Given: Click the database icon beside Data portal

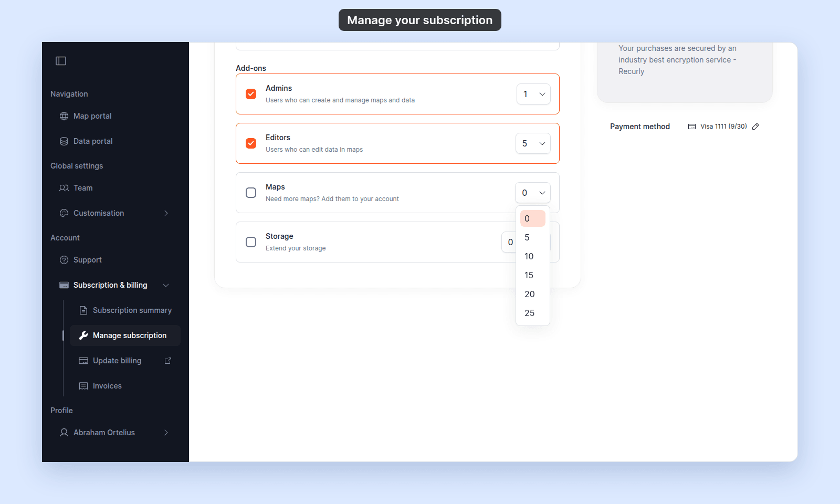Looking at the screenshot, I should point(64,141).
